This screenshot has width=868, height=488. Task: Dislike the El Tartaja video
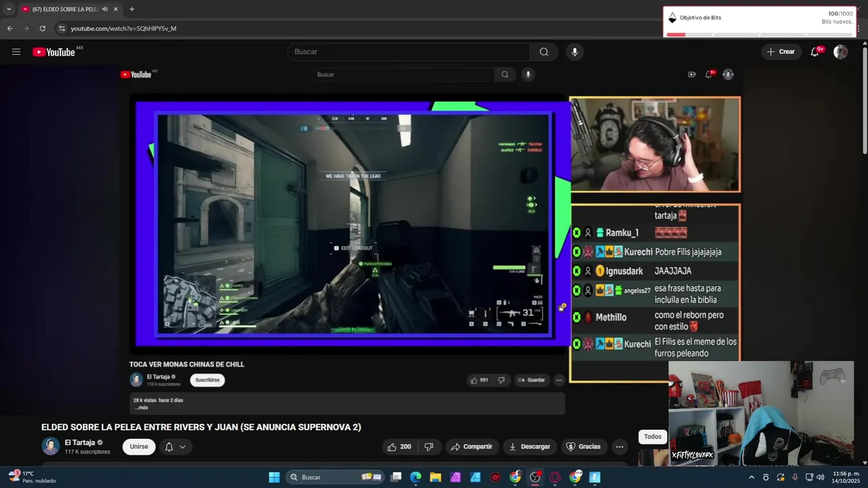[429, 447]
